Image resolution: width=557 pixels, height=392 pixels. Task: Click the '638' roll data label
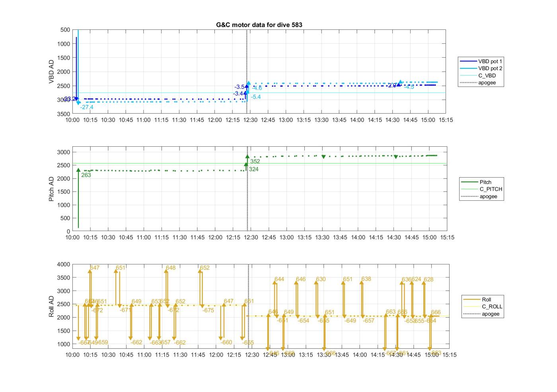(366, 279)
